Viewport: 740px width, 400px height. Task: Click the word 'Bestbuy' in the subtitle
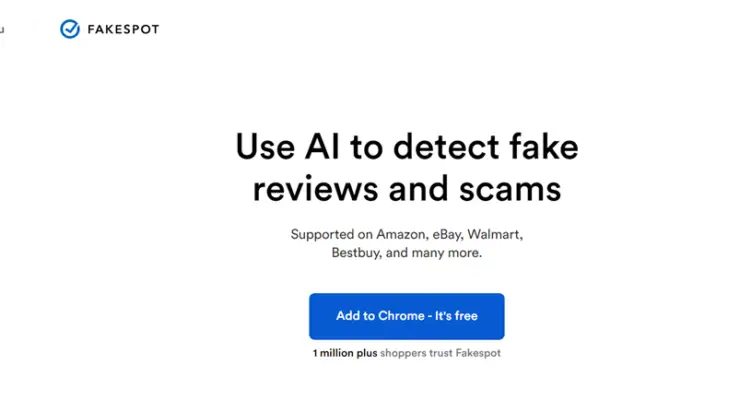[356, 253]
